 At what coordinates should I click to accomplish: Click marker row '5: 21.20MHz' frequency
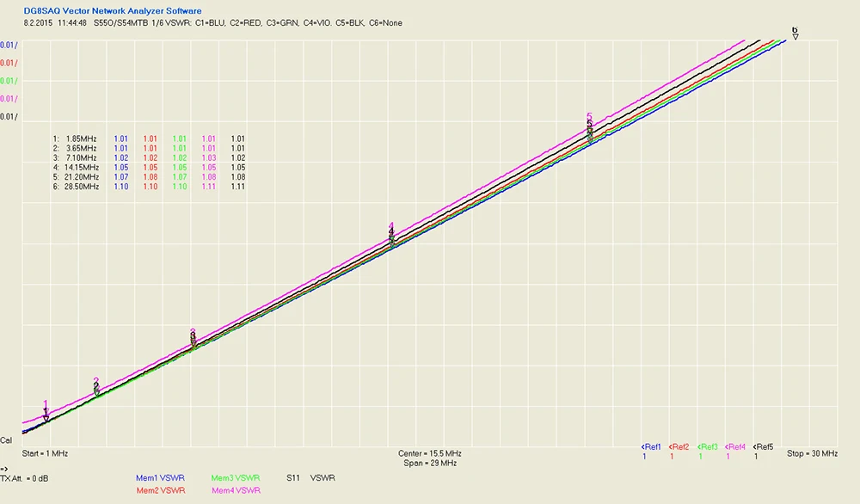[x=83, y=177]
